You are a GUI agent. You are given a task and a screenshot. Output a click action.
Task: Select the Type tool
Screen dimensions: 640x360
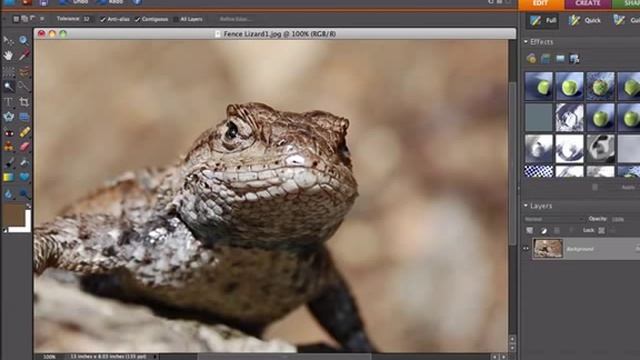pyautogui.click(x=8, y=102)
